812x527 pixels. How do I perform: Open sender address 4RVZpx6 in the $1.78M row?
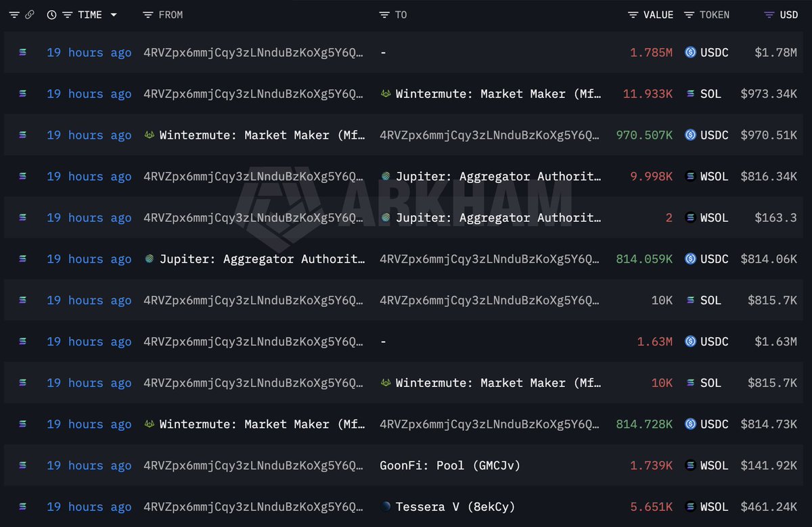254,52
